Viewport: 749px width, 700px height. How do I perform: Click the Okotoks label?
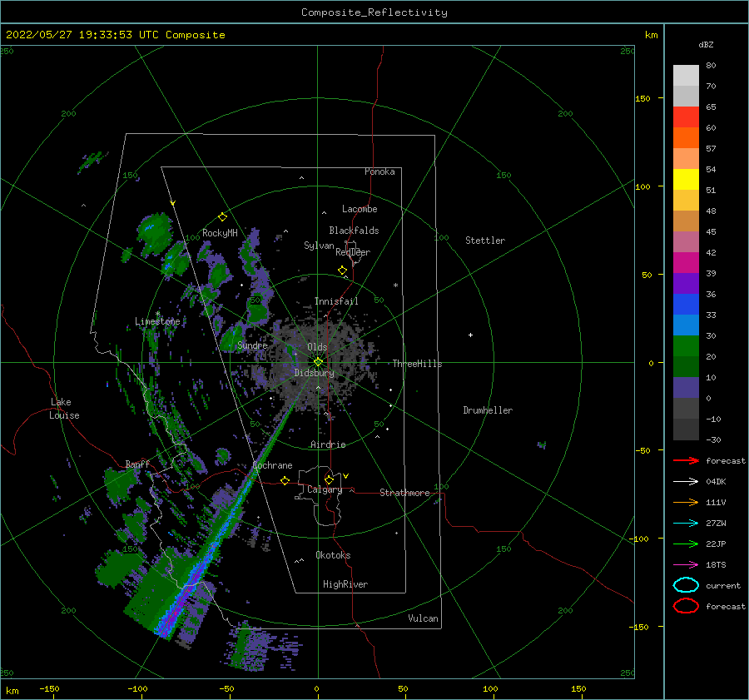(333, 555)
